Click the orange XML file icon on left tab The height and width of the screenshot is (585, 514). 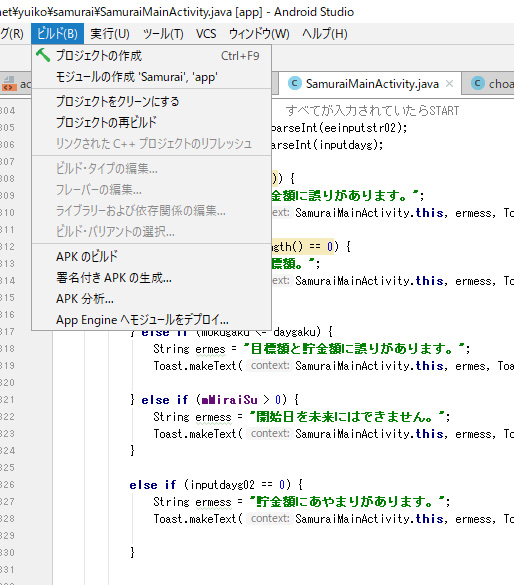pos(9,84)
